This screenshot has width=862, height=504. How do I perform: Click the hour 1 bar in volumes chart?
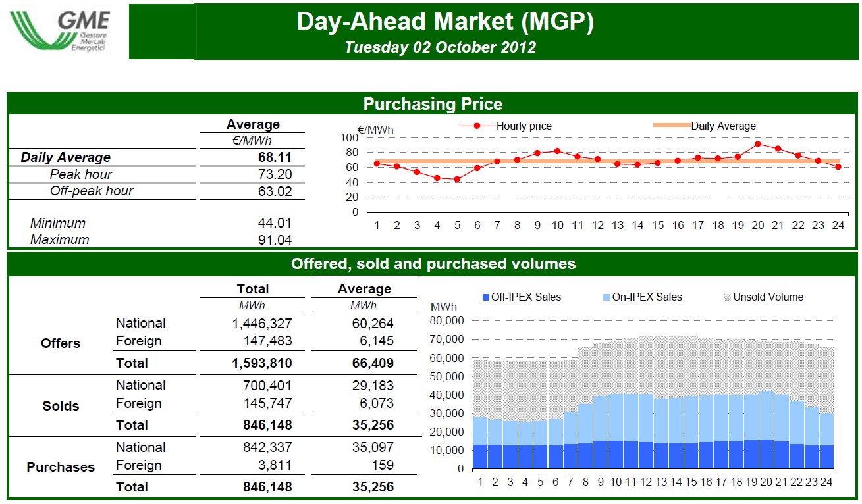[480, 415]
